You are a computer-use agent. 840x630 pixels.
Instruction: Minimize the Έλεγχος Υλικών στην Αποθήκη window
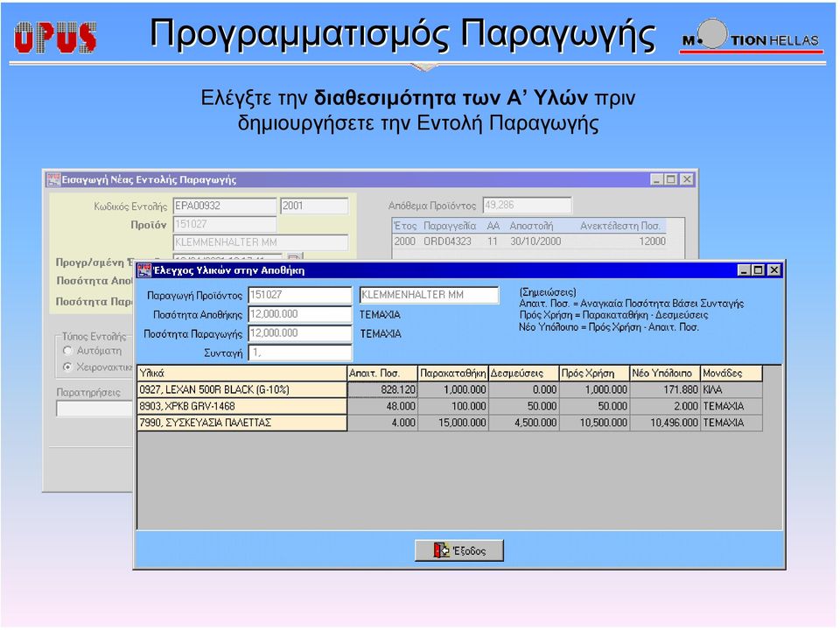coord(744,270)
